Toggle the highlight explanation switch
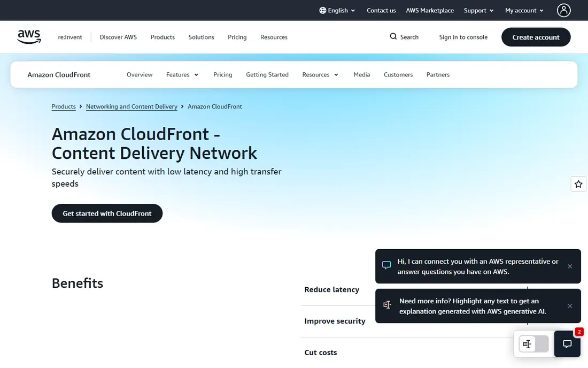Screen dimensions: 588x368 [x=533, y=344]
